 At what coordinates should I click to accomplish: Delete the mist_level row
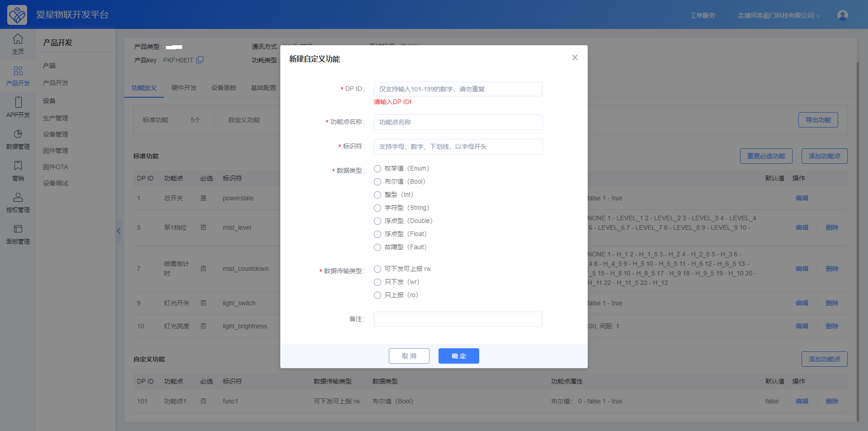click(832, 227)
